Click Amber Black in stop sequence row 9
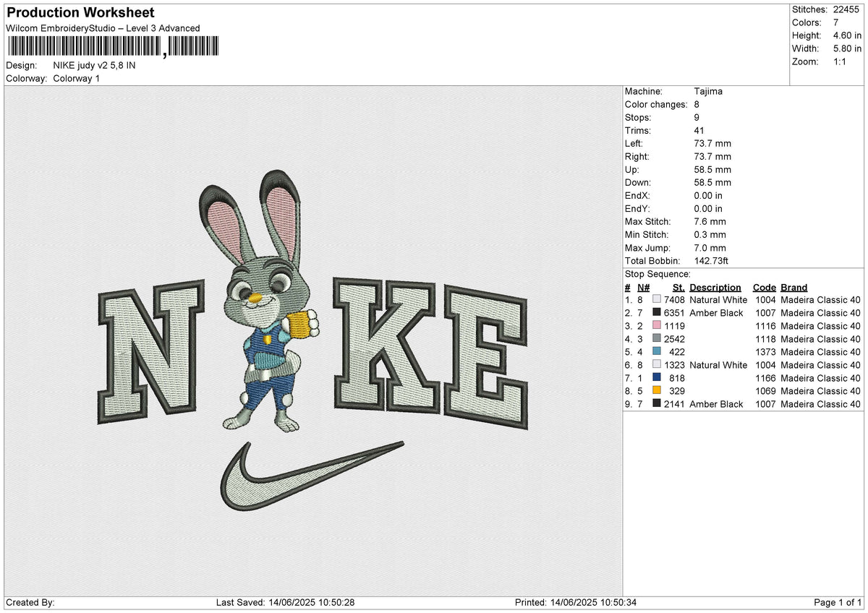The height and width of the screenshot is (613, 868). click(716, 404)
